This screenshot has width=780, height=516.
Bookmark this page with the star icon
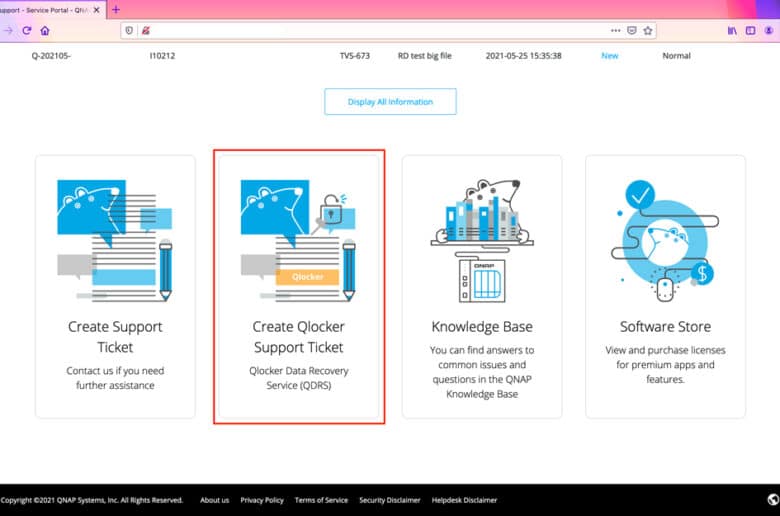click(x=648, y=30)
